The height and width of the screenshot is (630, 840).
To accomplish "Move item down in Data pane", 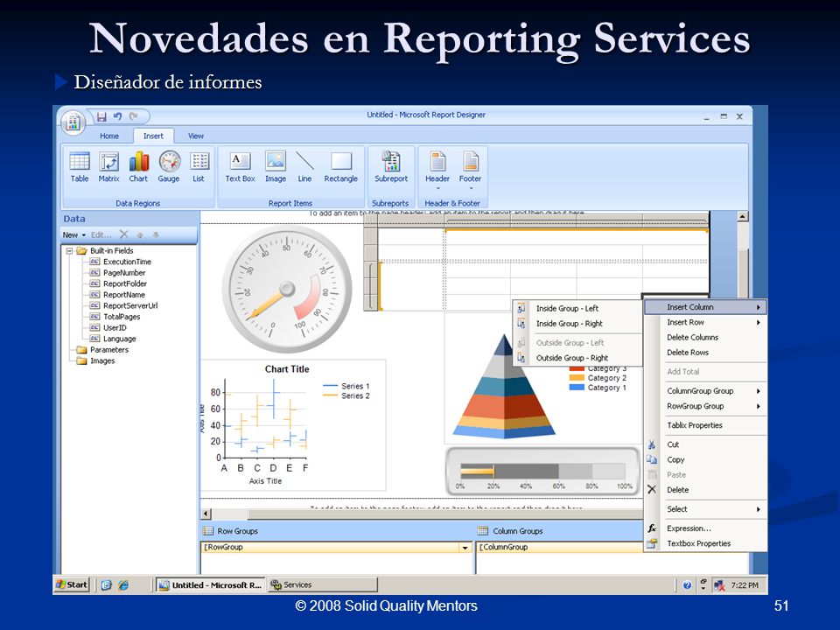I will (x=156, y=234).
